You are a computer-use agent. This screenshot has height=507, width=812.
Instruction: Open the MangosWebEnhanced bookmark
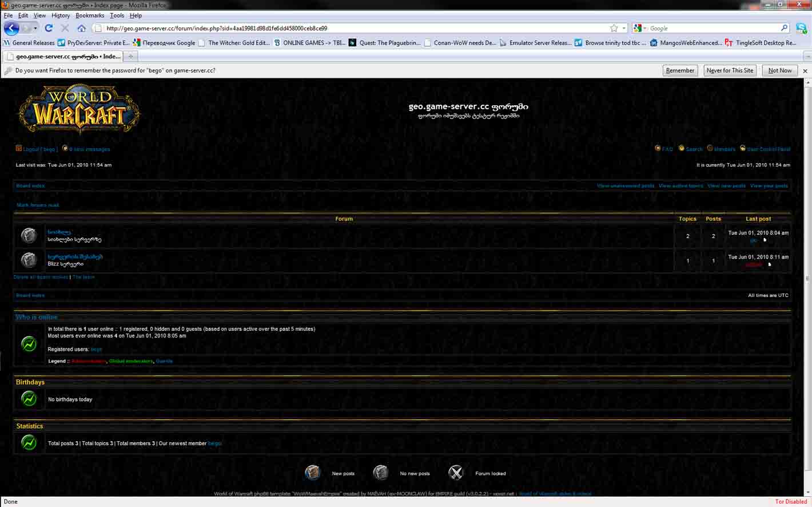pyautogui.click(x=686, y=43)
